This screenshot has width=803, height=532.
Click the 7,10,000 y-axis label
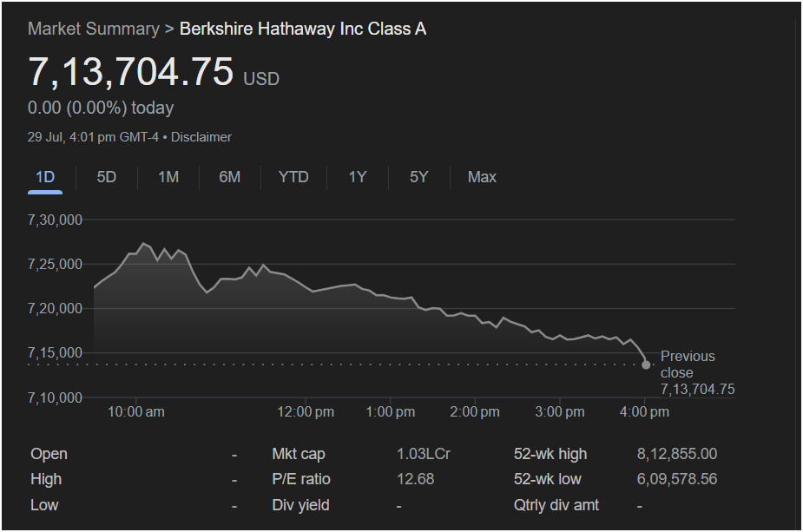click(55, 397)
